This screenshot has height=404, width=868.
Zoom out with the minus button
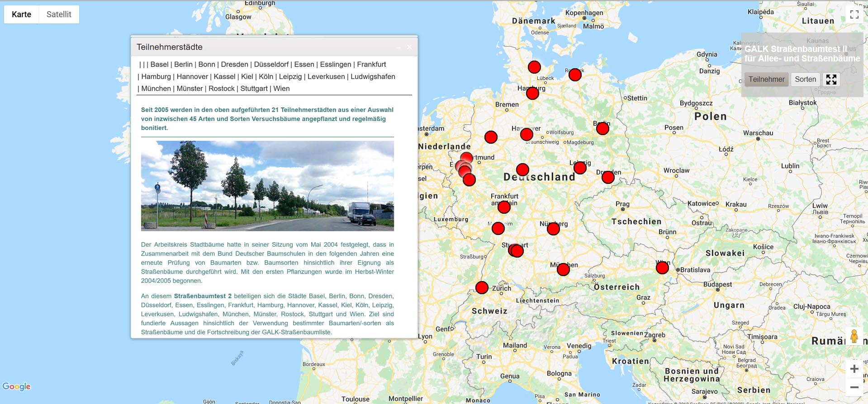coord(854,387)
